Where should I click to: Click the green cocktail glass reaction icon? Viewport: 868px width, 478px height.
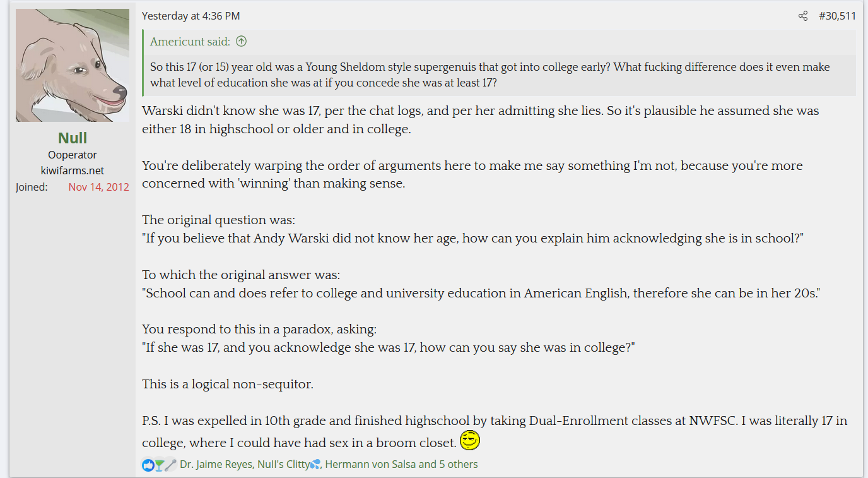159,465
